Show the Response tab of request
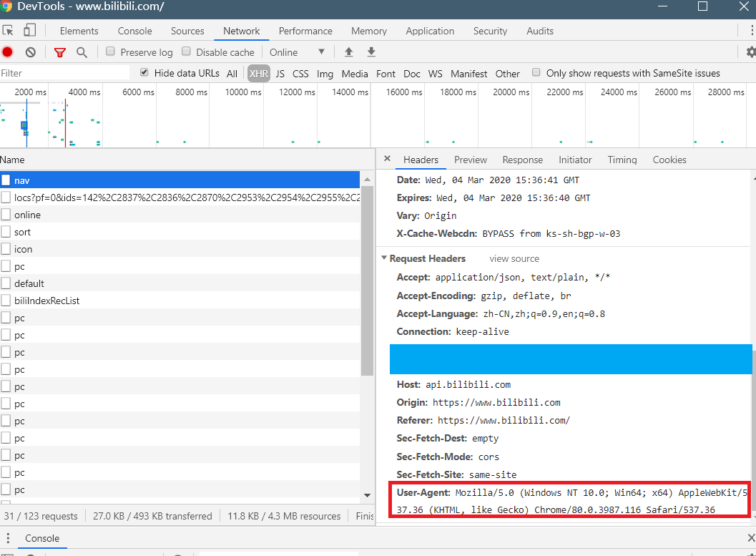 (x=522, y=160)
